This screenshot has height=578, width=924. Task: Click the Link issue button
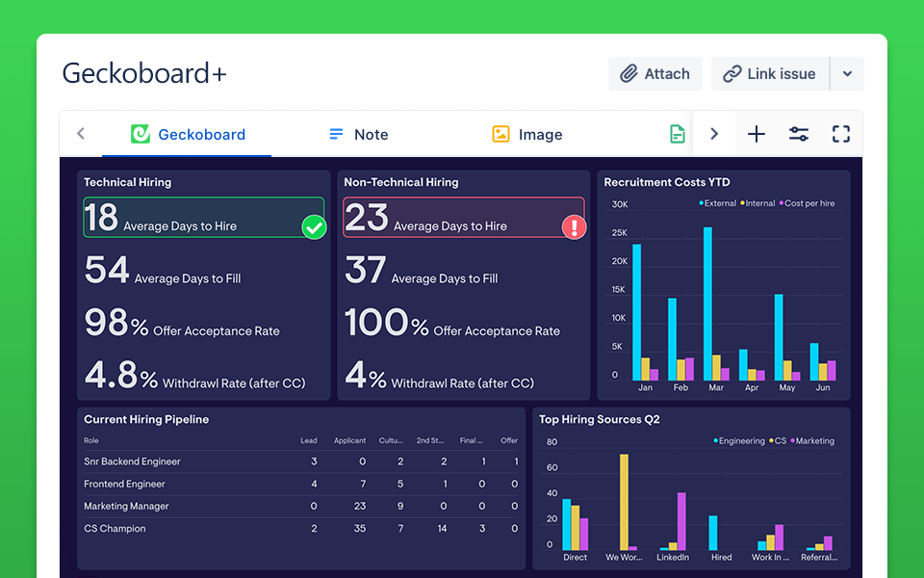click(x=770, y=74)
